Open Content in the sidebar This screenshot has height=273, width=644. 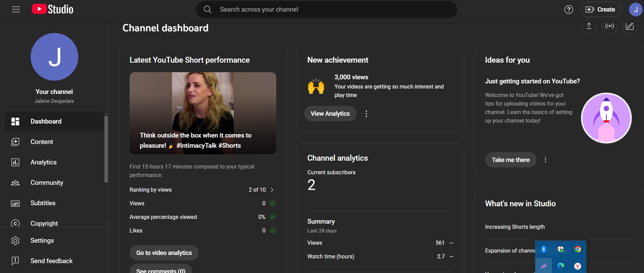pyautogui.click(x=42, y=142)
